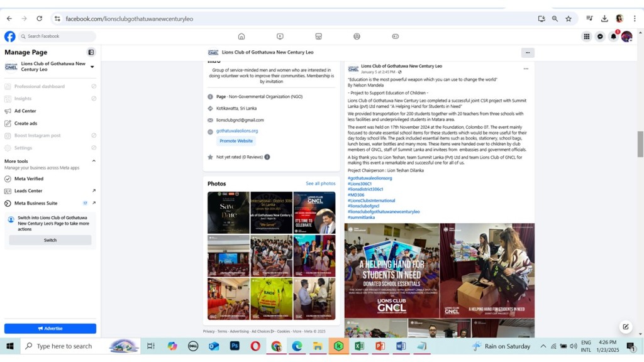Click the See all photos link
This screenshot has width=644, height=362.
pos(320,184)
